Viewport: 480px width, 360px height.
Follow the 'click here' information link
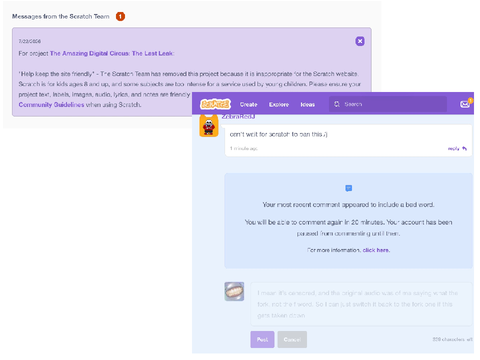pos(376,250)
